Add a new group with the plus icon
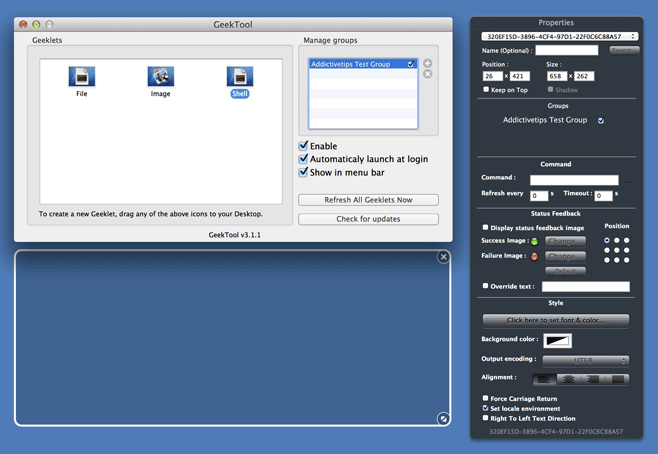 (x=427, y=63)
